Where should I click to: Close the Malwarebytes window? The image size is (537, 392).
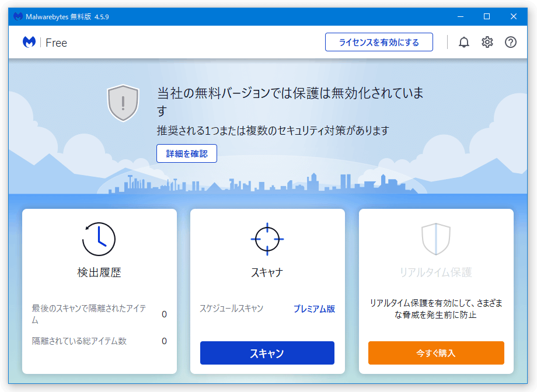click(x=514, y=16)
